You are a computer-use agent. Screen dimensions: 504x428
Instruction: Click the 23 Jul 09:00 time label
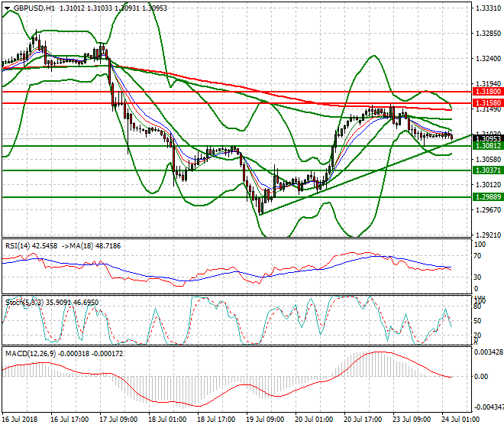pos(412,420)
